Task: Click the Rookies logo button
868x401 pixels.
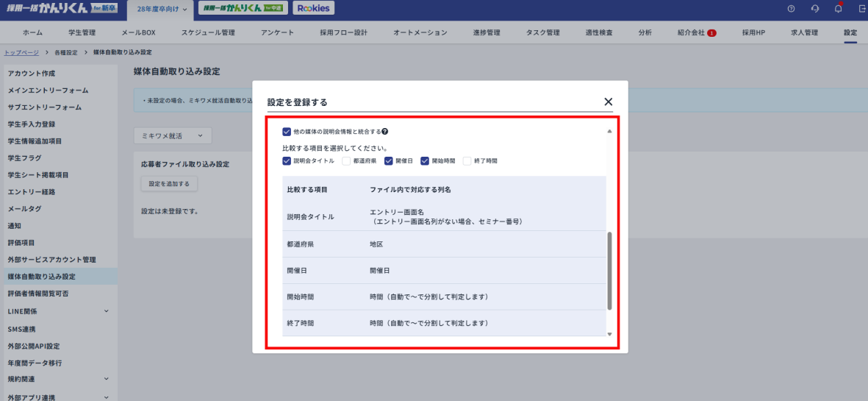Action: click(x=313, y=8)
